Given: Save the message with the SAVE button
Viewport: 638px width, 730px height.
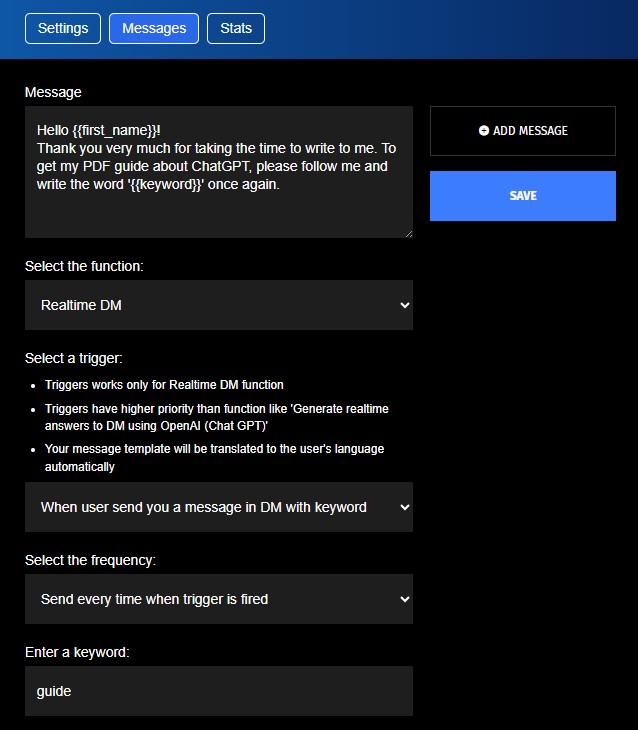Looking at the screenshot, I should [x=523, y=196].
